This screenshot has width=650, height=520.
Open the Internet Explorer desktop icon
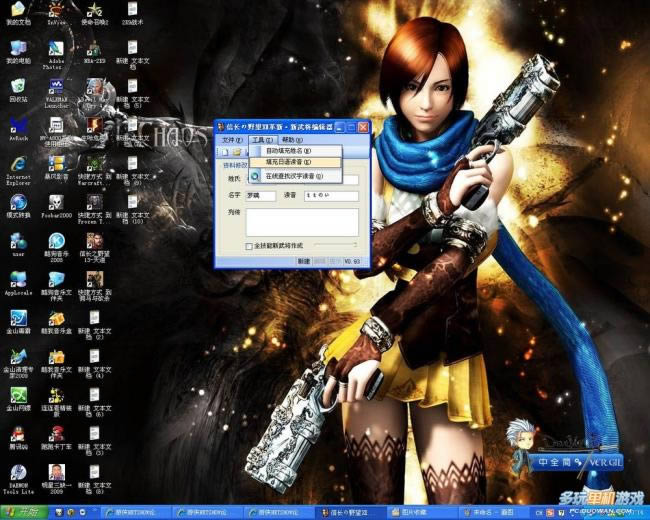point(18,165)
